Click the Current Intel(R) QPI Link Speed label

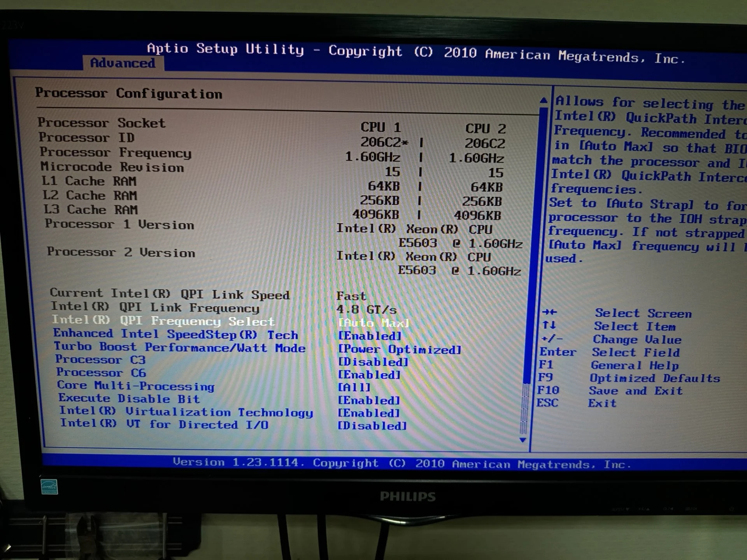pos(170,294)
